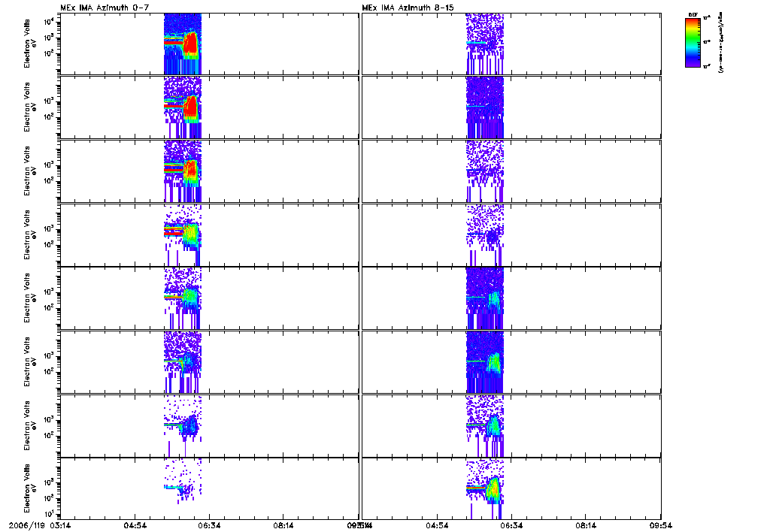Click the "DEF" label above the color bar
This screenshot has width=770, height=532.
[x=693, y=15]
